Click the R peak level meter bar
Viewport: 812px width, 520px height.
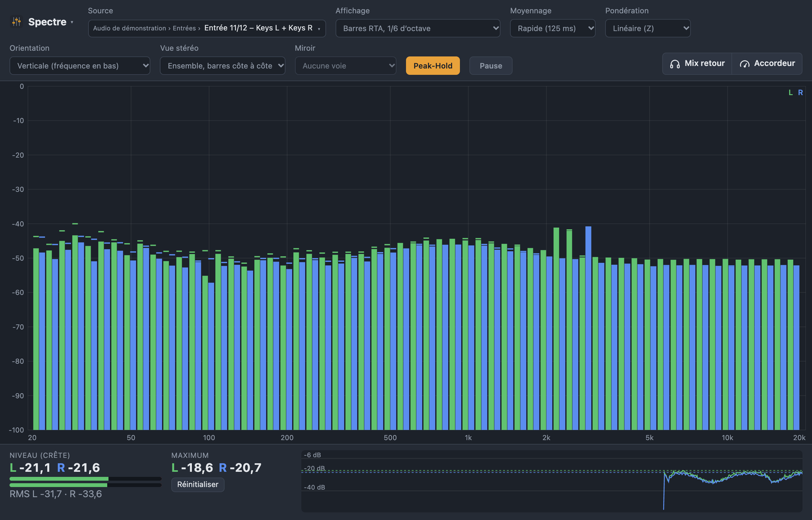tap(85, 485)
